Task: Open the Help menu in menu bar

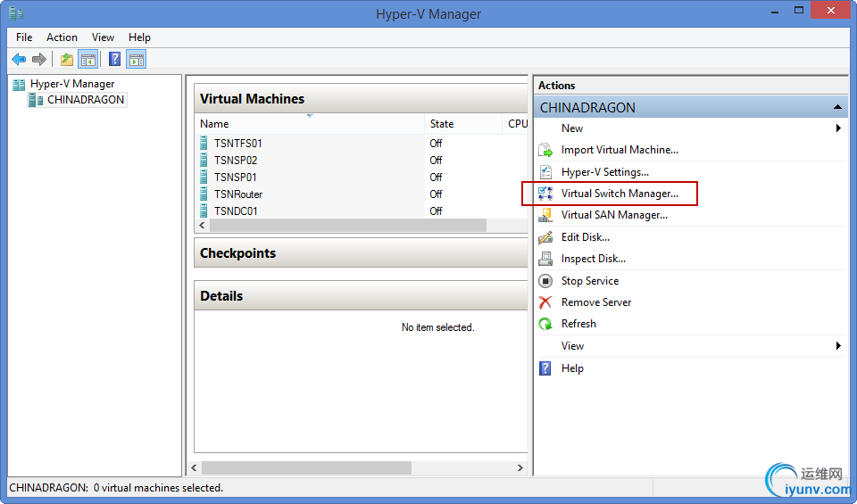Action: click(139, 37)
